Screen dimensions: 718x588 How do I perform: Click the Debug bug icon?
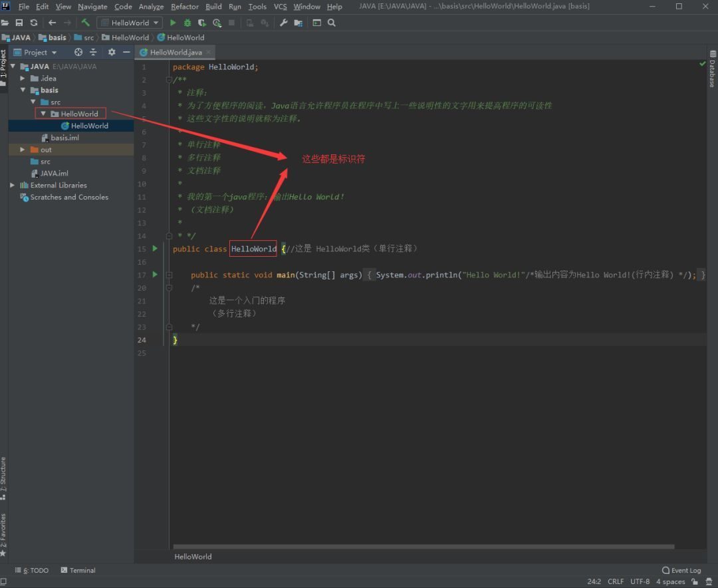(x=187, y=23)
